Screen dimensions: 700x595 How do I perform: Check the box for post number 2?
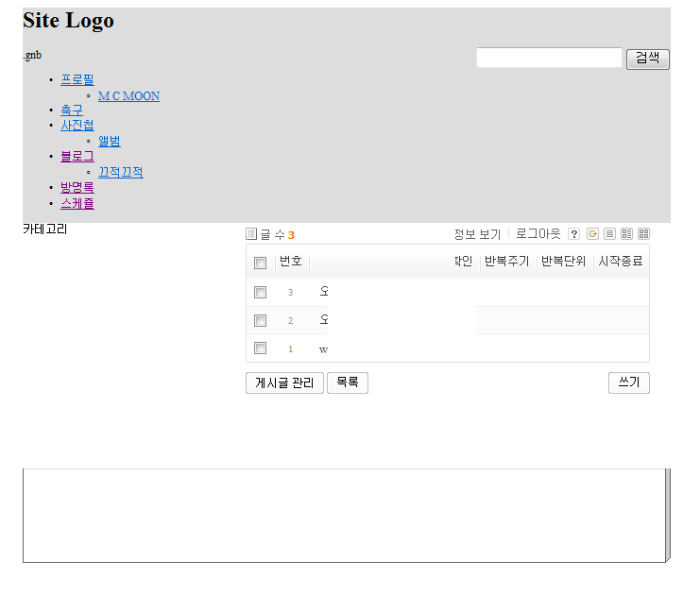[261, 320]
